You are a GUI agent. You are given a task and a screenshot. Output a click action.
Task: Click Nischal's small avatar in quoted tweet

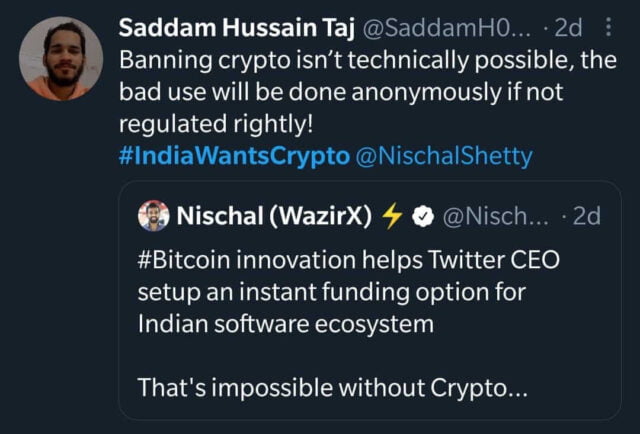click(153, 215)
